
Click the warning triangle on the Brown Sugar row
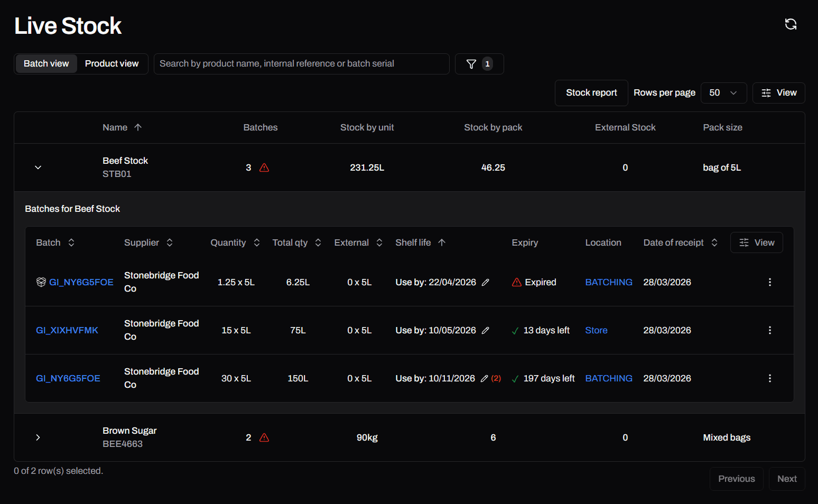[x=264, y=437]
